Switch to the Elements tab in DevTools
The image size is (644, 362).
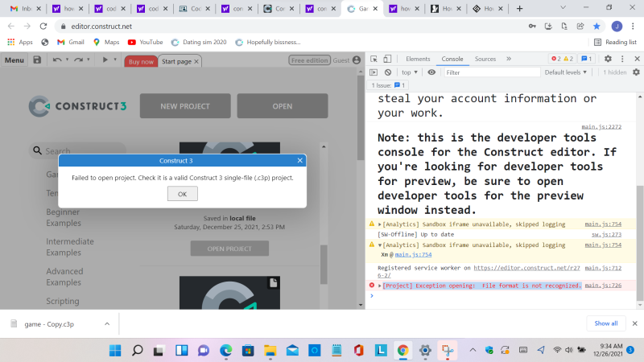point(418,59)
